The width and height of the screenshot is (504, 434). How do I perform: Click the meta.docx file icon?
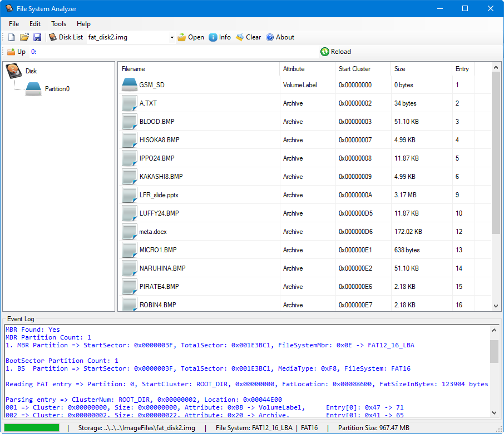(x=130, y=231)
